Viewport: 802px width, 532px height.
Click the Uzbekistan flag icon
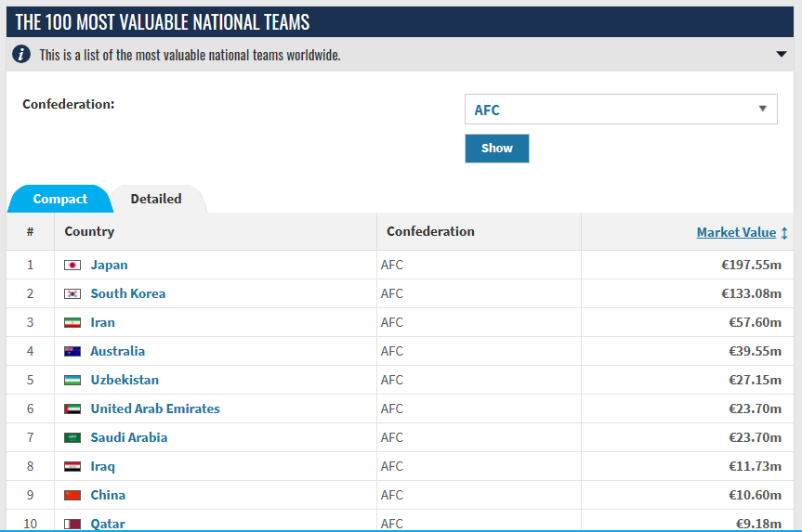(x=72, y=381)
